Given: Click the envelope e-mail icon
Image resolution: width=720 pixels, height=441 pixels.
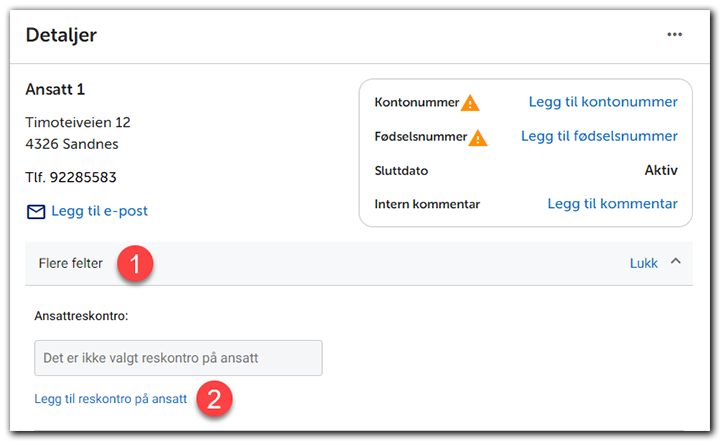Looking at the screenshot, I should coord(36,211).
